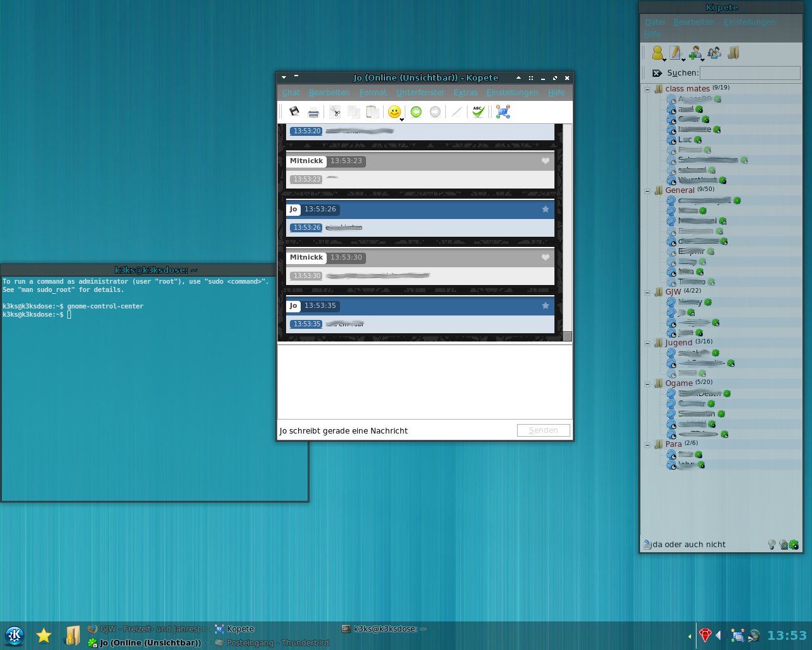Click the folder icon in the panel
The height and width of the screenshot is (650, 812).
(x=72, y=635)
